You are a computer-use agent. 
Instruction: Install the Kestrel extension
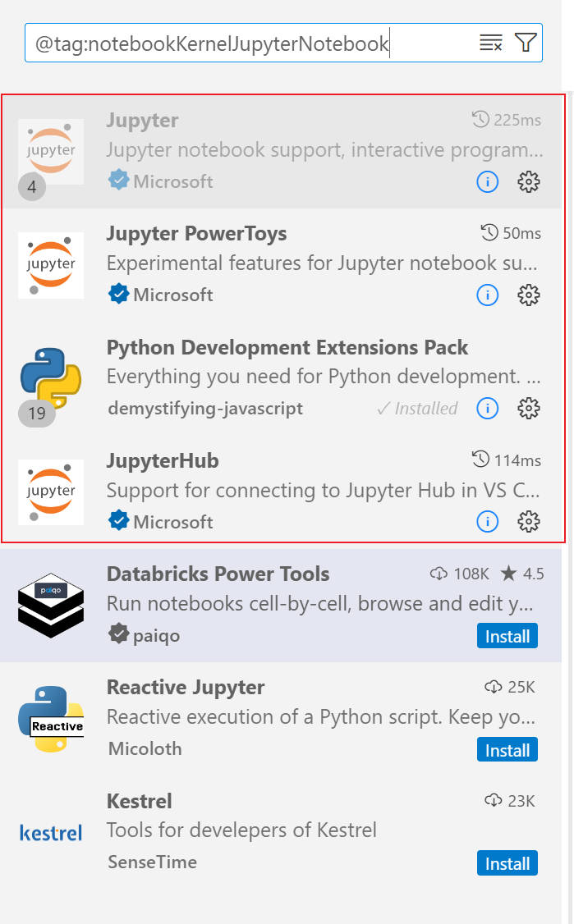507,862
